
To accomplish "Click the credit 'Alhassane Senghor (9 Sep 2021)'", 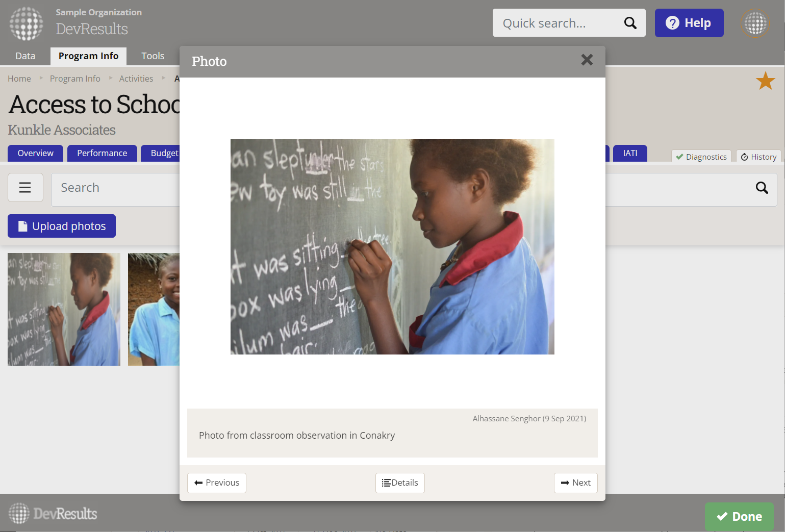I will coord(529,419).
